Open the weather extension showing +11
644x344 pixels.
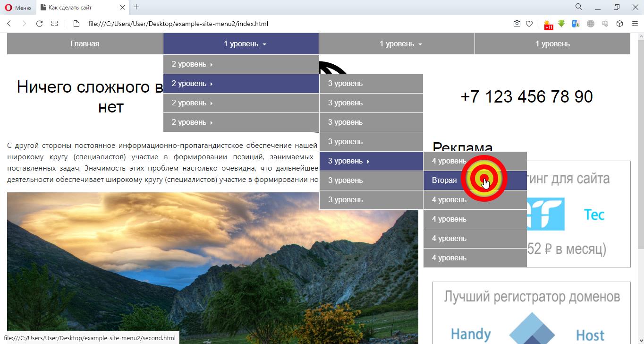click(547, 24)
